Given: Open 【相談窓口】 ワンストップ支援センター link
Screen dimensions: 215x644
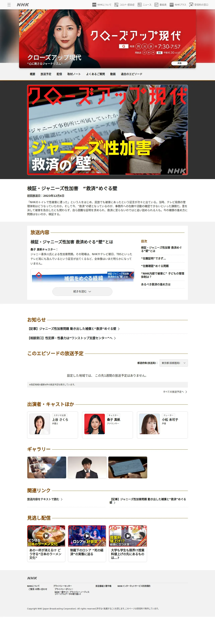Looking at the screenshot, I should pyautogui.click(x=72, y=338).
